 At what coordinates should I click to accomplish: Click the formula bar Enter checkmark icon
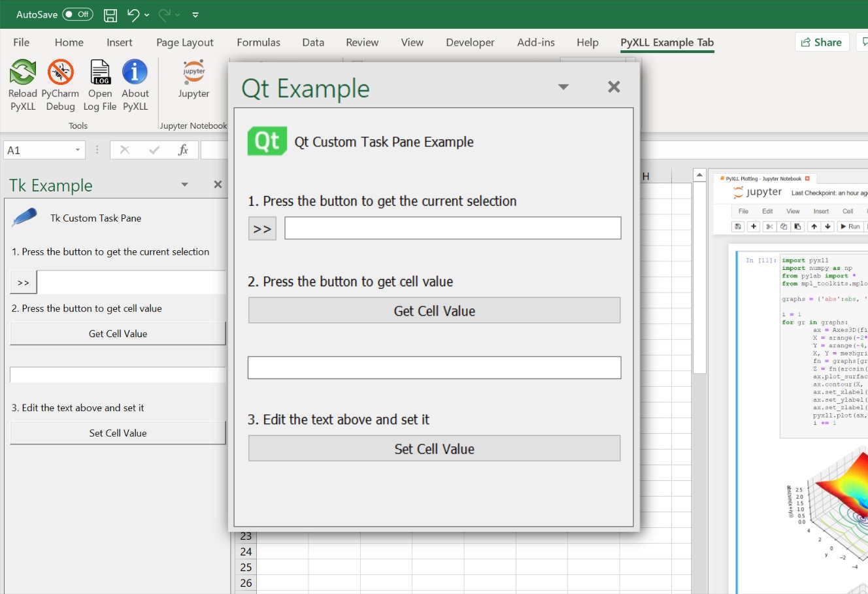coord(154,150)
